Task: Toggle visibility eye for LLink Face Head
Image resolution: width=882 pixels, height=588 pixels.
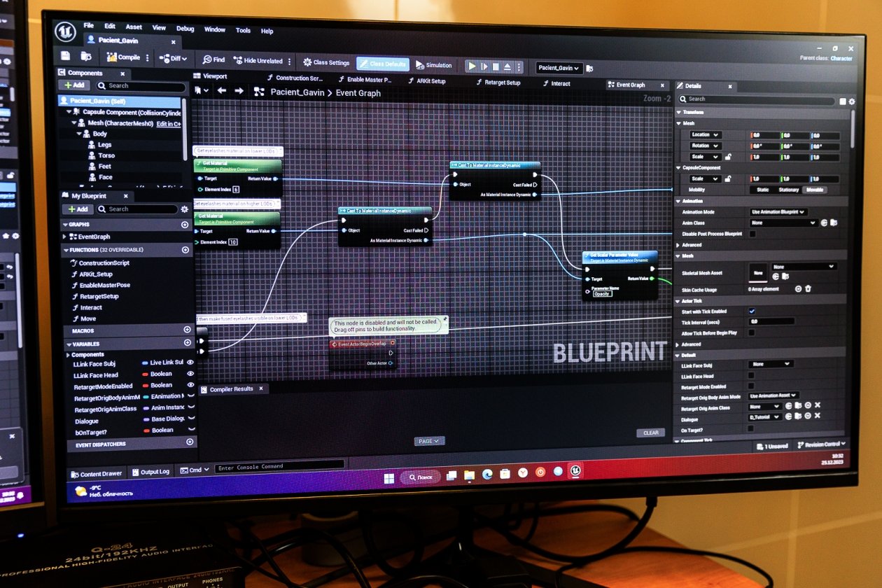Action: tap(190, 374)
